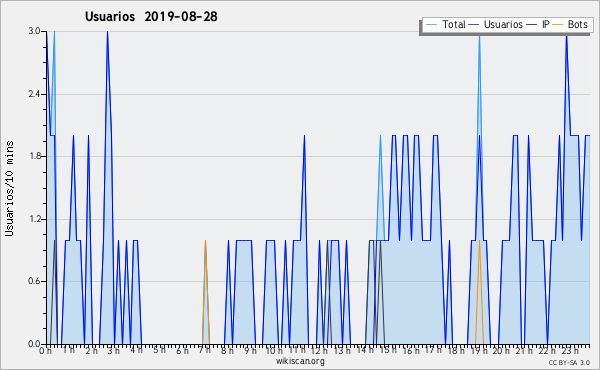Click the '3 h' x-axis tick label
Image resolution: width=600 pixels, height=370 pixels.
point(114,350)
